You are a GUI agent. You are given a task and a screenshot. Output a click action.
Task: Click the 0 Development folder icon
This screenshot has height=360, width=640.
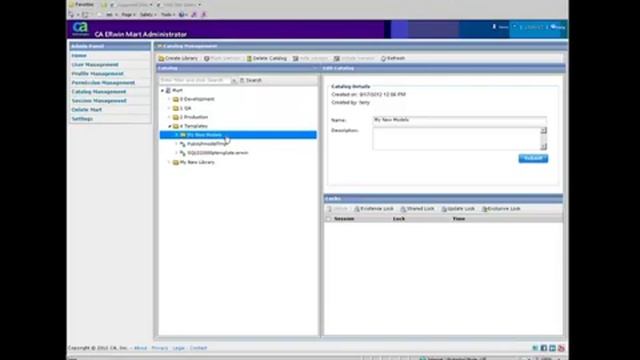pos(176,99)
